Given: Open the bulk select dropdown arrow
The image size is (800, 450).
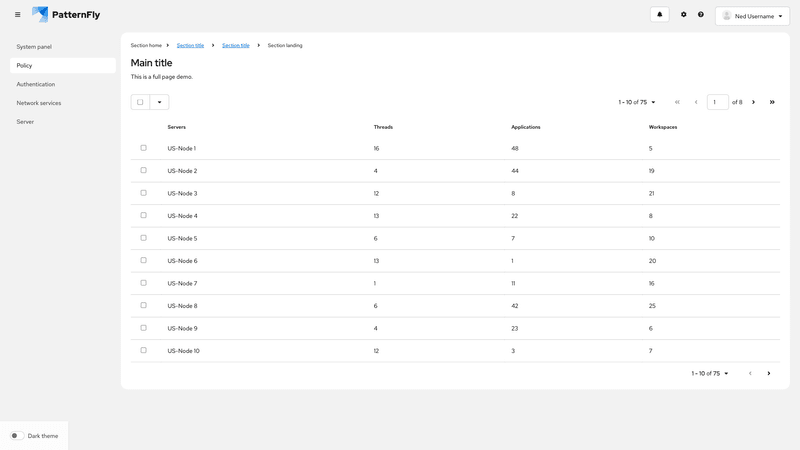Looking at the screenshot, I should 160,102.
